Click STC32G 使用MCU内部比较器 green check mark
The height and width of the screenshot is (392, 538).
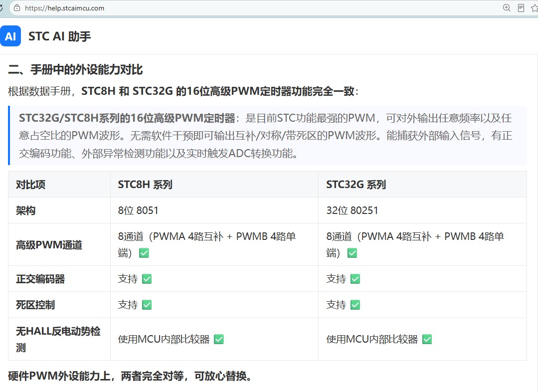point(427,339)
